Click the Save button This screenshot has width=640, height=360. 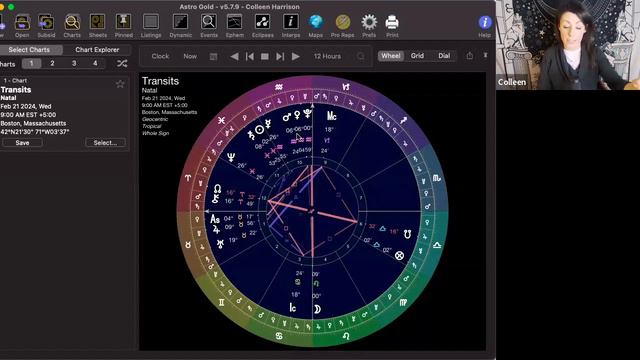(x=22, y=143)
